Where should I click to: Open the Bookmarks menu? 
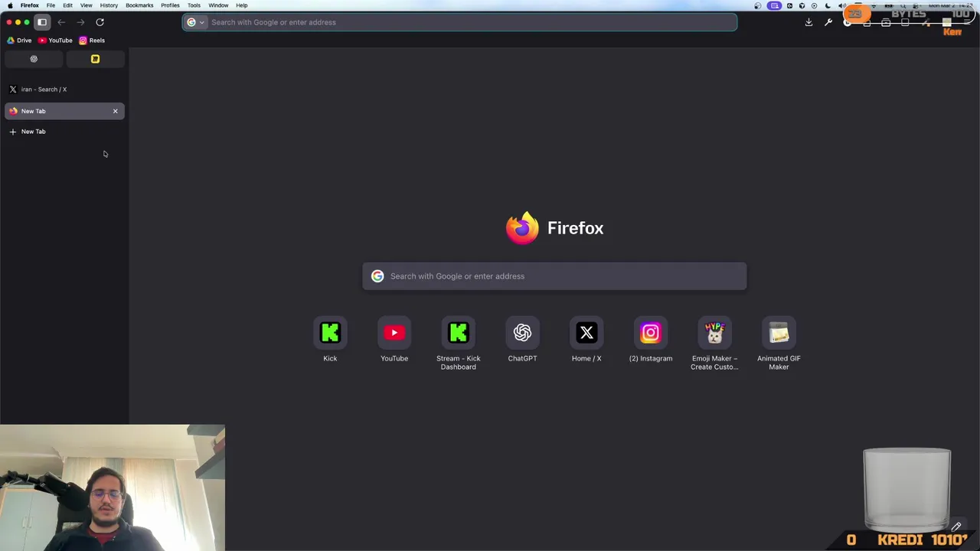coord(139,5)
